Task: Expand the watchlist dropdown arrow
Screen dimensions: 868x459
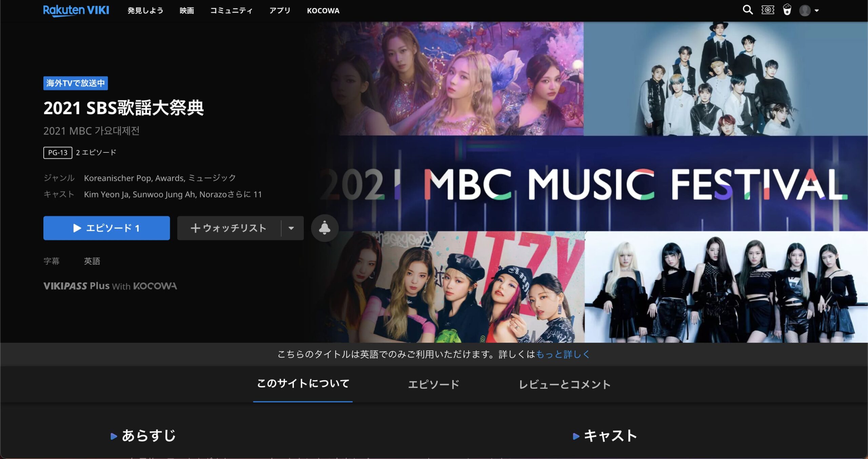Action: coord(291,228)
